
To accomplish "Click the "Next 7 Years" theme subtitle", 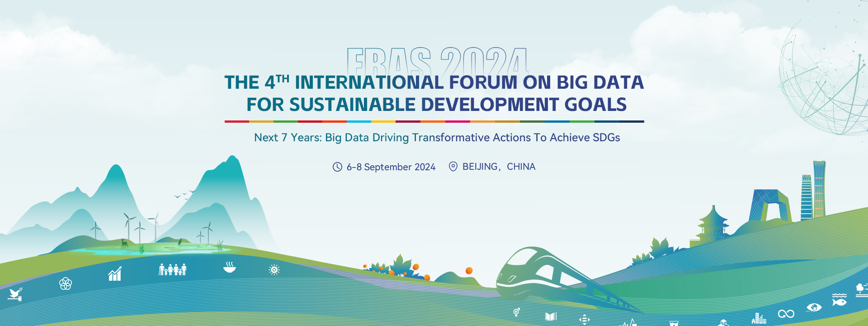I will (x=437, y=138).
